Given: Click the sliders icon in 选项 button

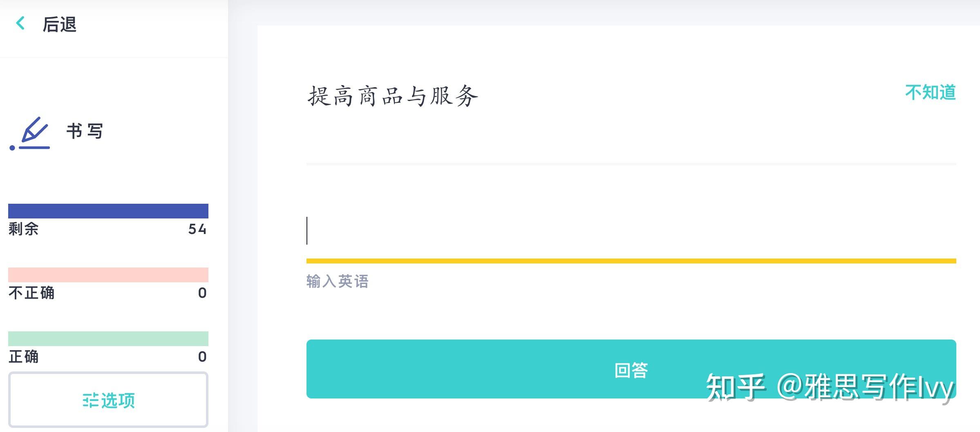Looking at the screenshot, I should tap(90, 400).
